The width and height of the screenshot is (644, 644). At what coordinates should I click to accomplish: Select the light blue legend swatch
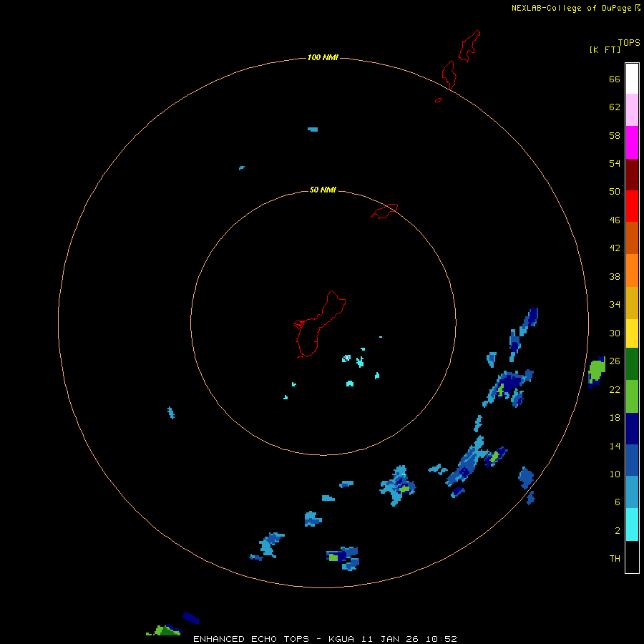(632, 492)
